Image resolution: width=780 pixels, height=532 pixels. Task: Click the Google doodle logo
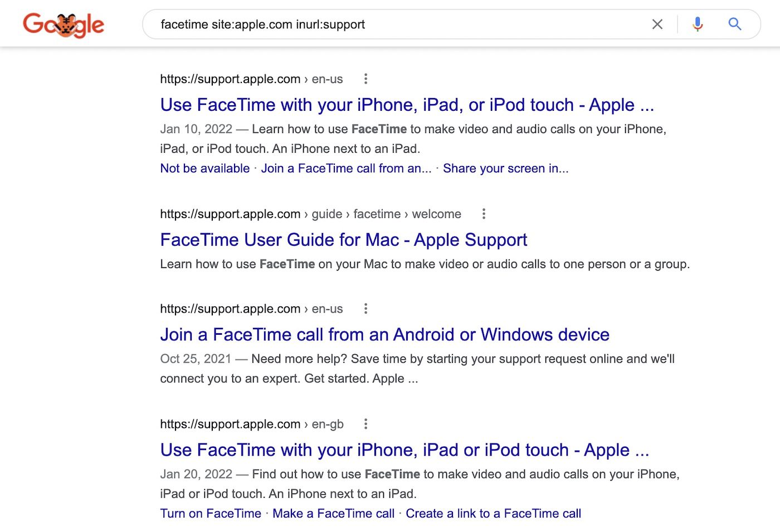point(64,25)
